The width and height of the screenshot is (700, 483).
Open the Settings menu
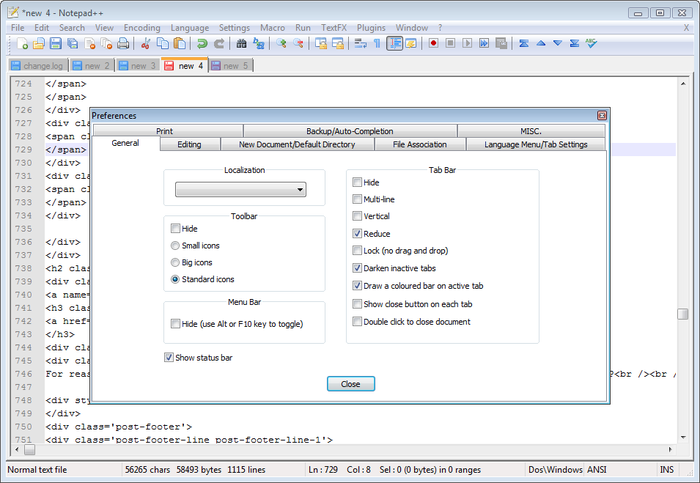click(x=234, y=28)
